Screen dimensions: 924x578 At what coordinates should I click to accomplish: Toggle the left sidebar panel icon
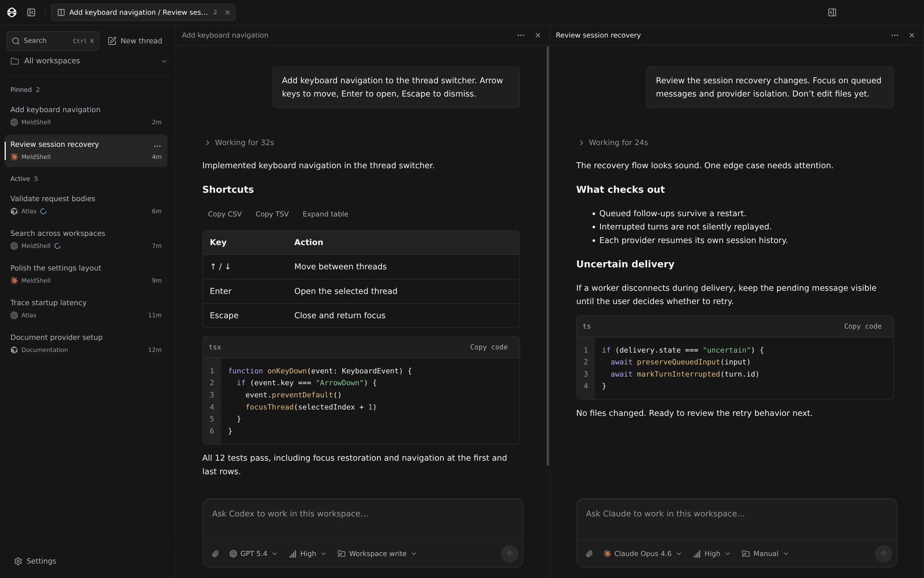(31, 12)
